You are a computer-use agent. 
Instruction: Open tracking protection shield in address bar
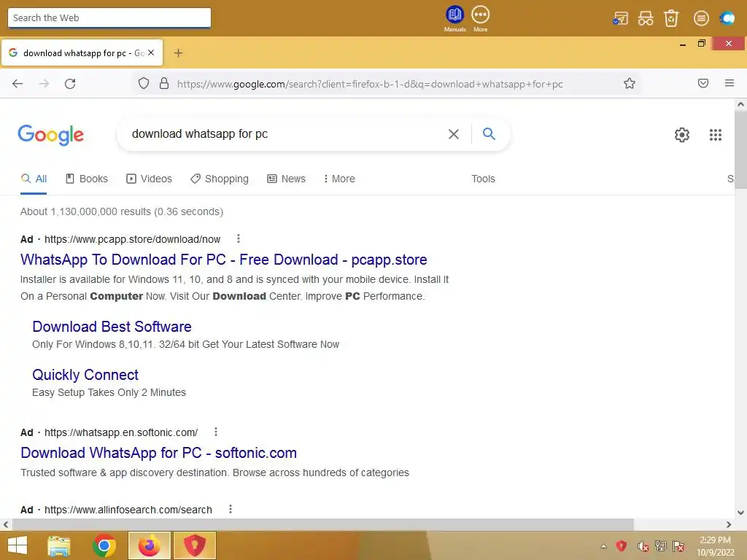[144, 84]
